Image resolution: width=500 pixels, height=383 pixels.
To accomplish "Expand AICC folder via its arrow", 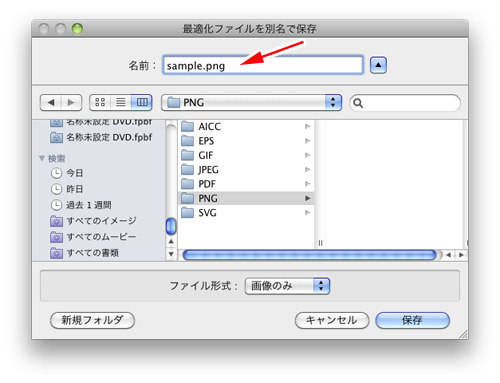I will click(307, 126).
